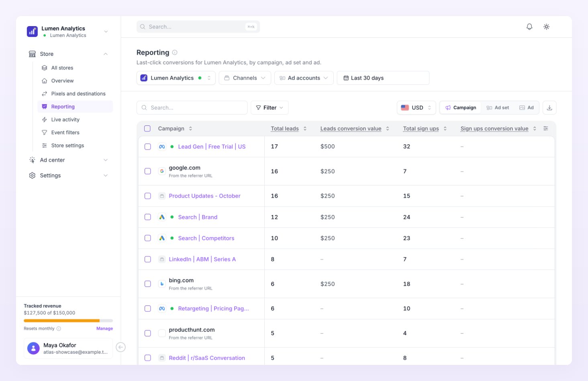Click the Bing icon beside bing.com
Viewport: 588px width, 381px height.
click(162, 284)
